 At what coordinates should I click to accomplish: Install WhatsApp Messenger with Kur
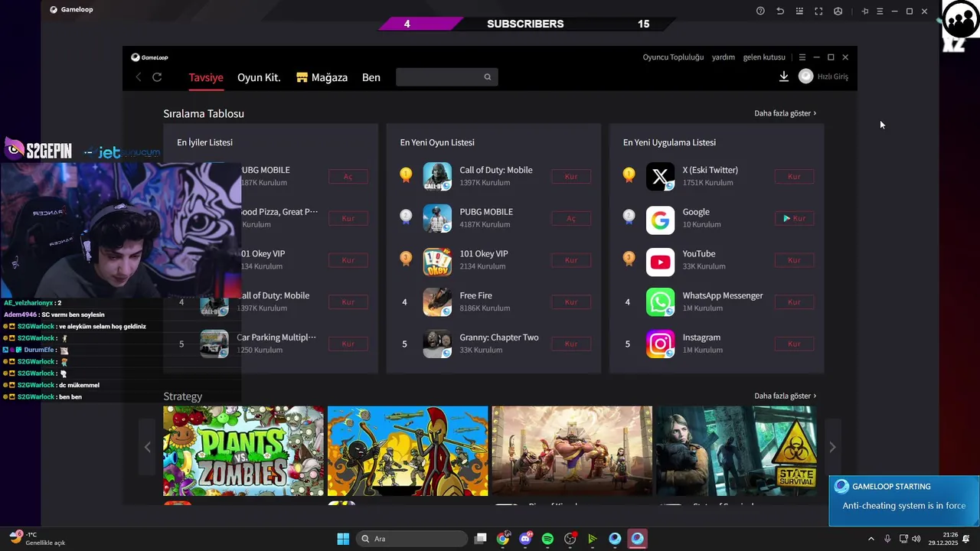pyautogui.click(x=794, y=302)
